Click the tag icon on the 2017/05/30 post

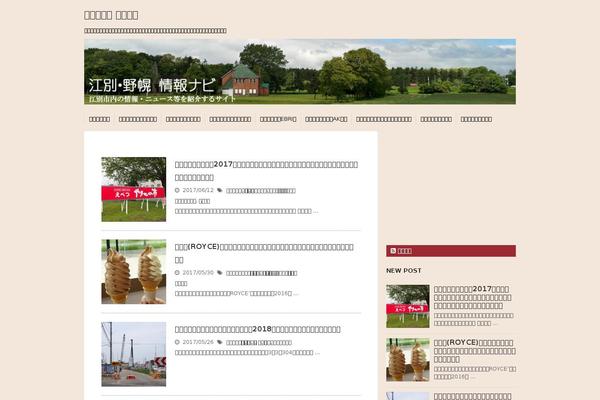220,273
